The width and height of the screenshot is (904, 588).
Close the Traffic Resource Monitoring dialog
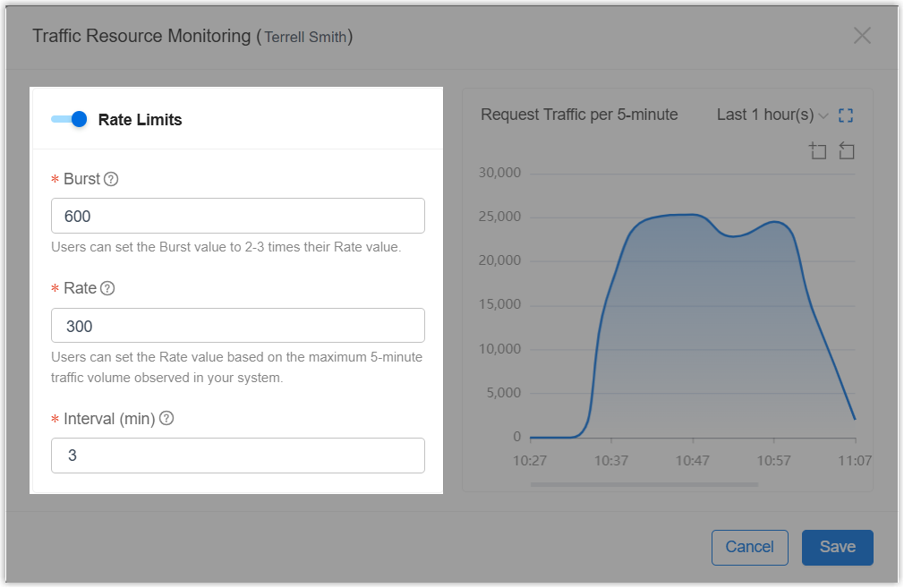pos(862,36)
